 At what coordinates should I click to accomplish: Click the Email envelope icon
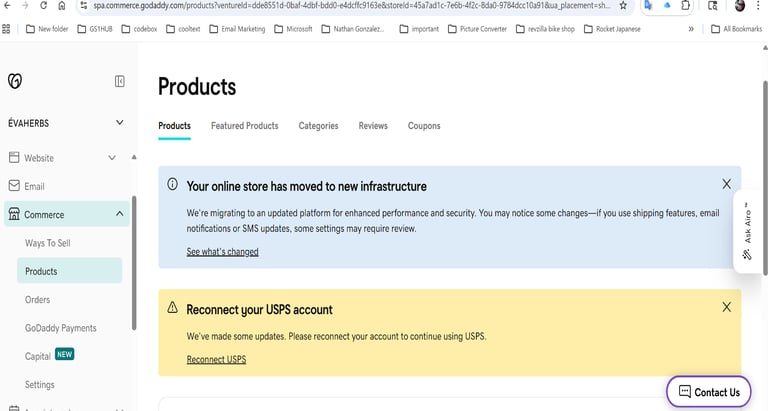tap(14, 186)
